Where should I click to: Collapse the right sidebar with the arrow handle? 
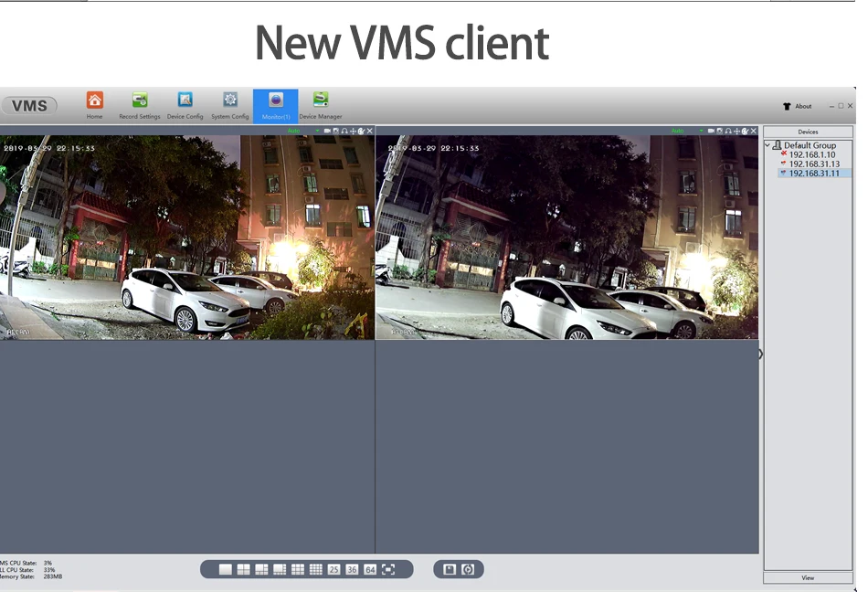click(x=760, y=354)
